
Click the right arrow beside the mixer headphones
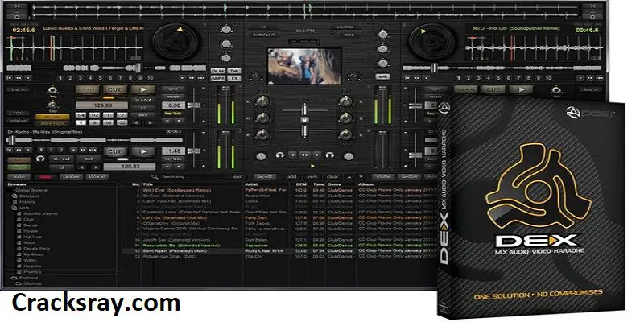[x=316, y=155]
